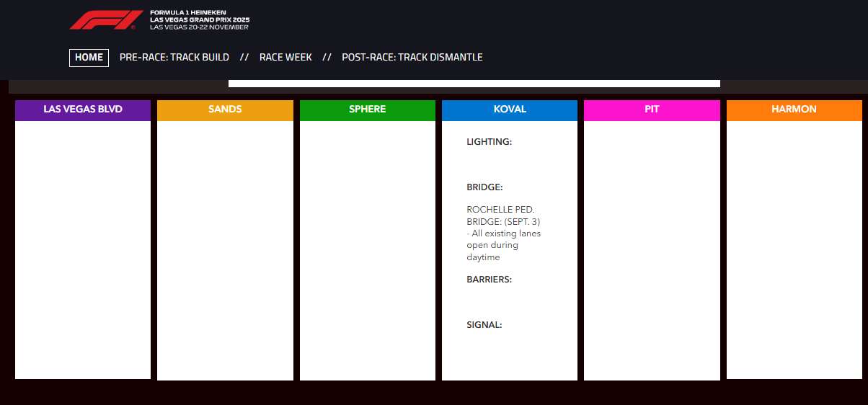The image size is (868, 405).
Task: Go to Pre-Race: Track Build page
Action: tap(174, 58)
